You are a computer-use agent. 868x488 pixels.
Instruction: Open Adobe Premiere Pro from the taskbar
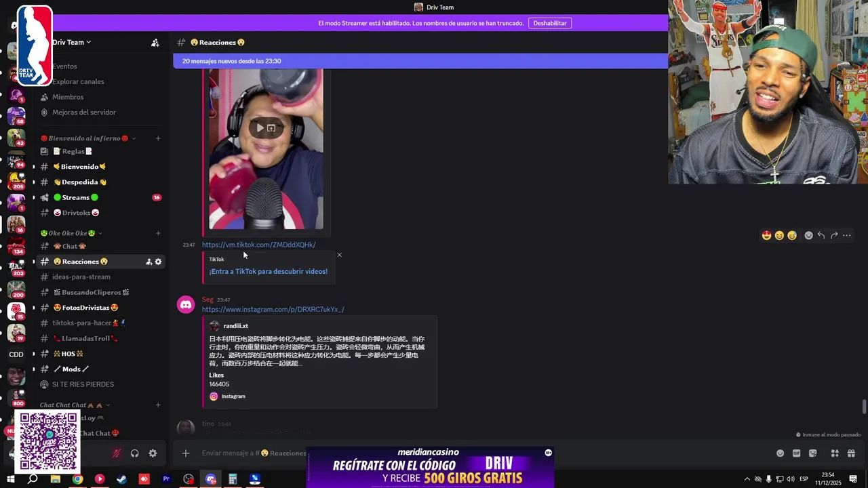point(166,479)
